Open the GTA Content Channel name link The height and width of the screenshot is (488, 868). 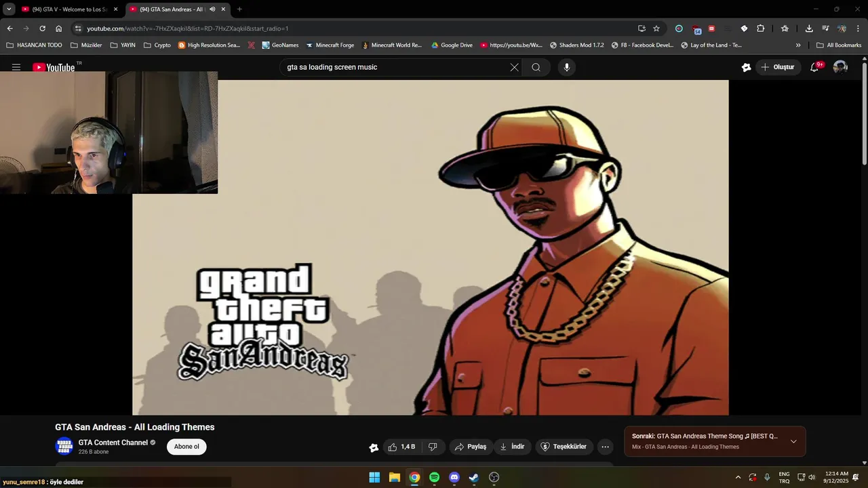[113, 443]
